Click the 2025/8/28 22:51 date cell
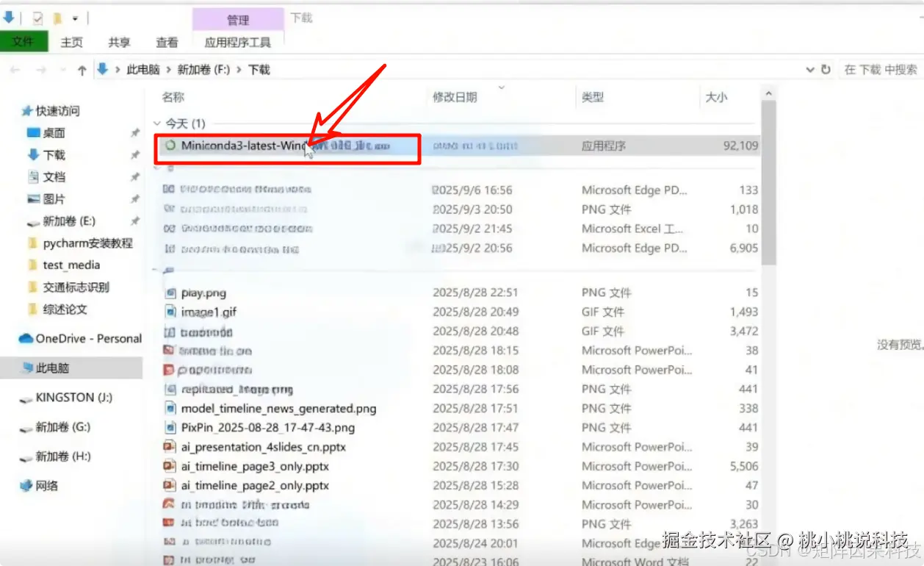The height and width of the screenshot is (566, 924). 475,293
